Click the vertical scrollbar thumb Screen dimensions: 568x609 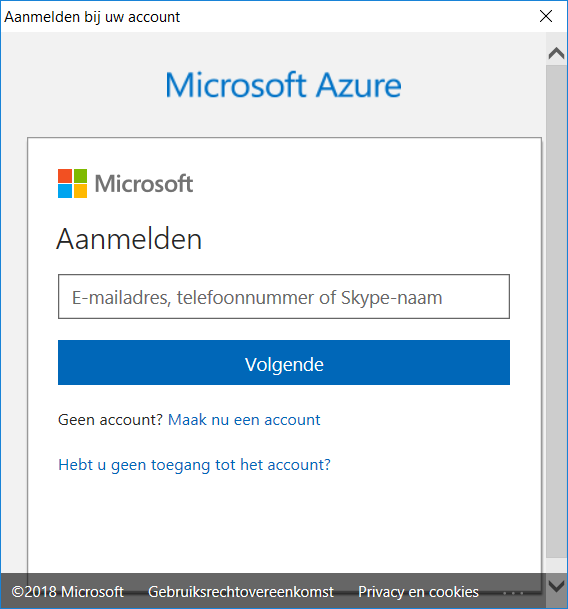click(x=556, y=311)
